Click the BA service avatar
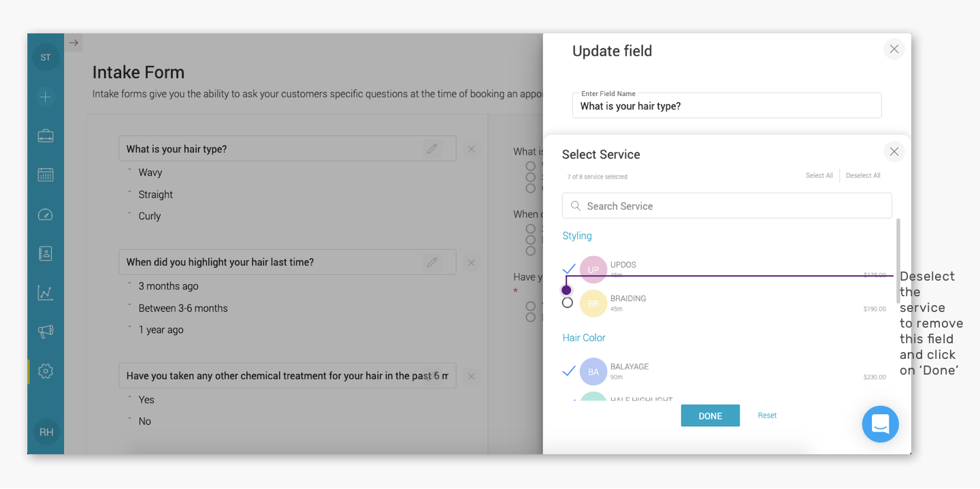 pos(593,372)
